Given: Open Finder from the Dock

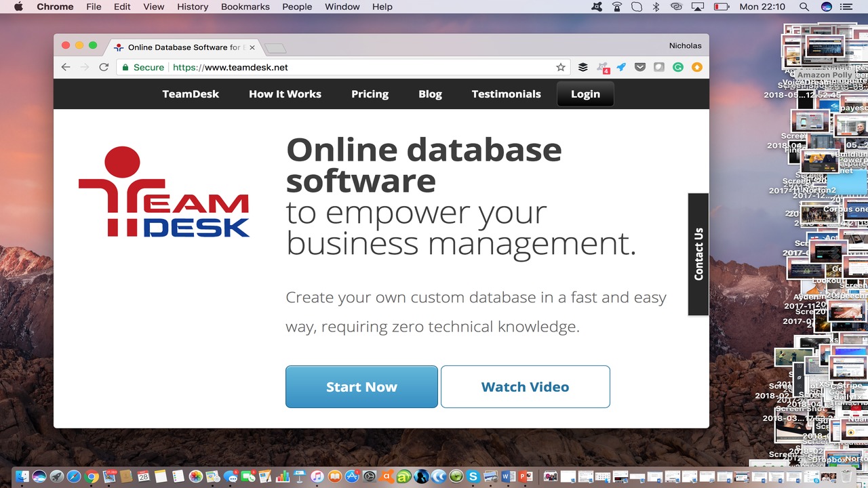Looking at the screenshot, I should click(22, 476).
